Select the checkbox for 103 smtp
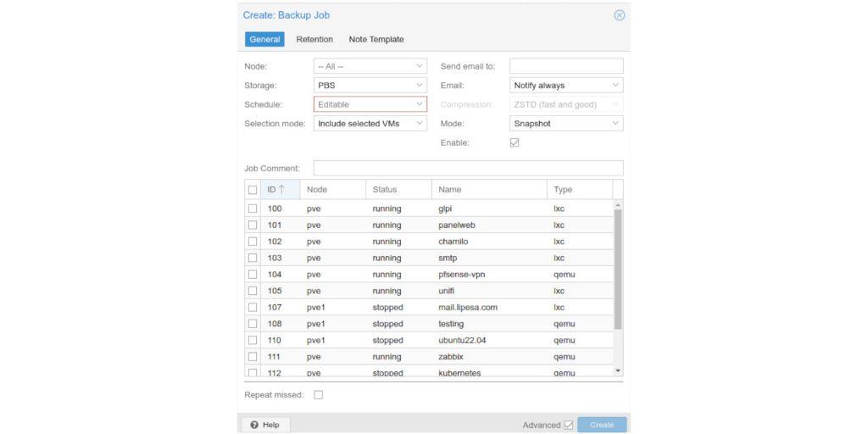The height and width of the screenshot is (434, 868). tap(253, 258)
